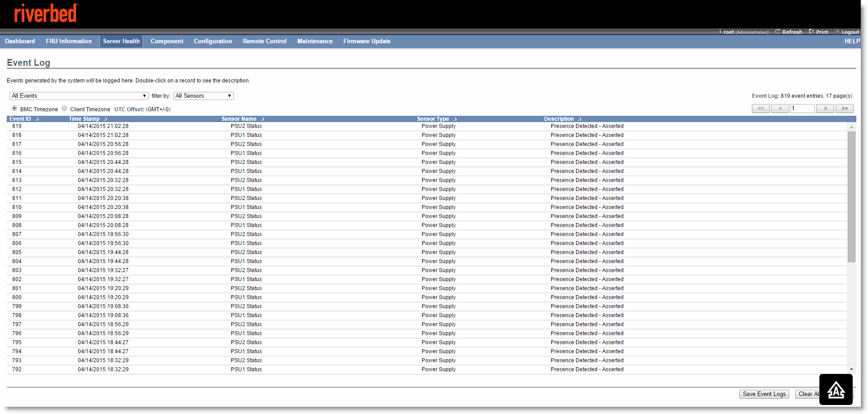Sort by Sensor Name column arrow

pyautogui.click(x=262, y=119)
